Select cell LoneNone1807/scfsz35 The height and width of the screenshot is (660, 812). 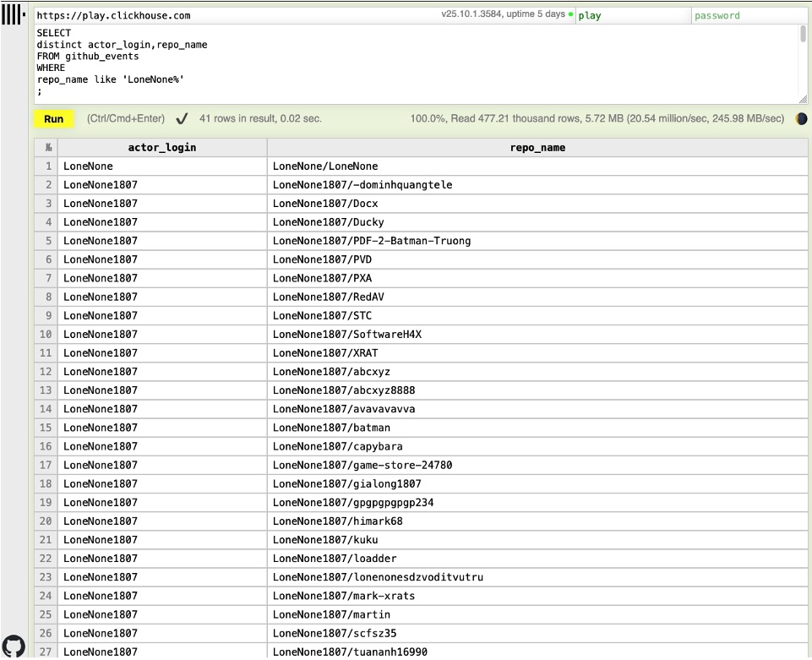[x=537, y=633]
